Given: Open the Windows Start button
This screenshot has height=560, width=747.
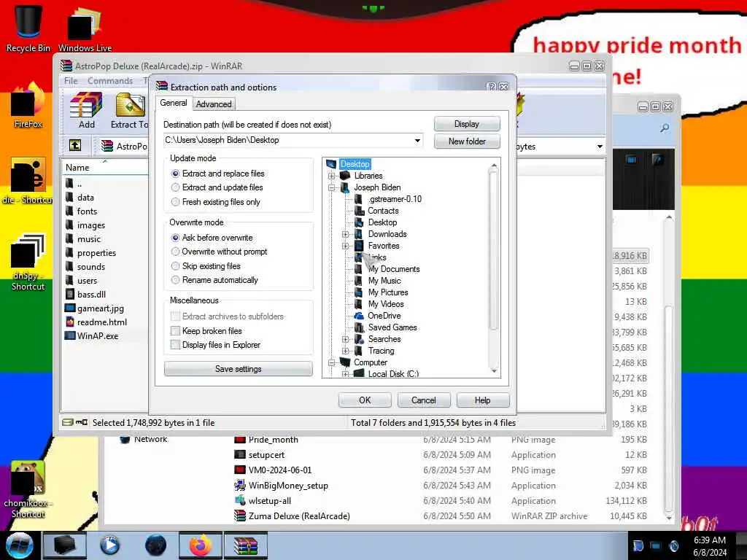Looking at the screenshot, I should [x=20, y=545].
